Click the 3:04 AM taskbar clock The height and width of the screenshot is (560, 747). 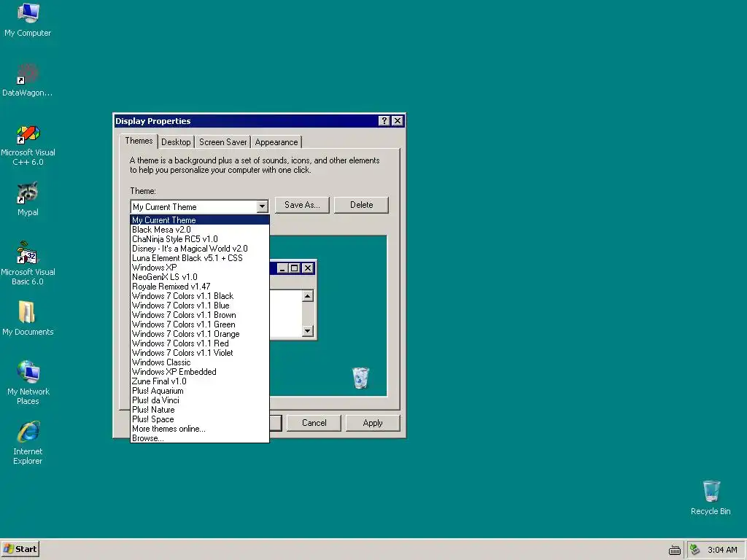click(x=722, y=550)
